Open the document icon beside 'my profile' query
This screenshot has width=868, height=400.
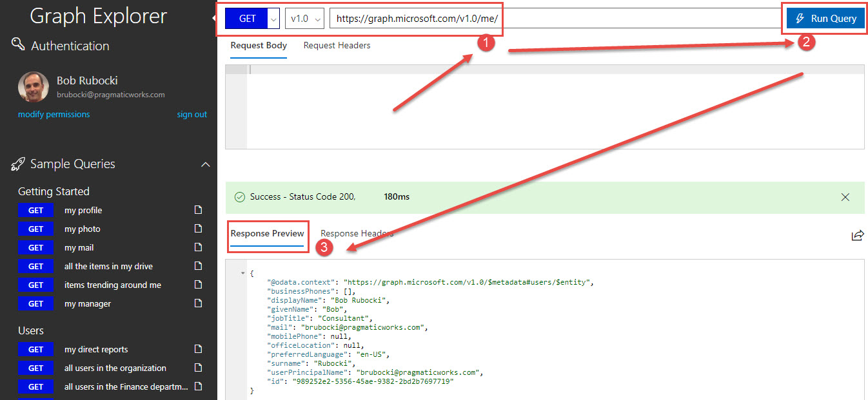point(197,209)
